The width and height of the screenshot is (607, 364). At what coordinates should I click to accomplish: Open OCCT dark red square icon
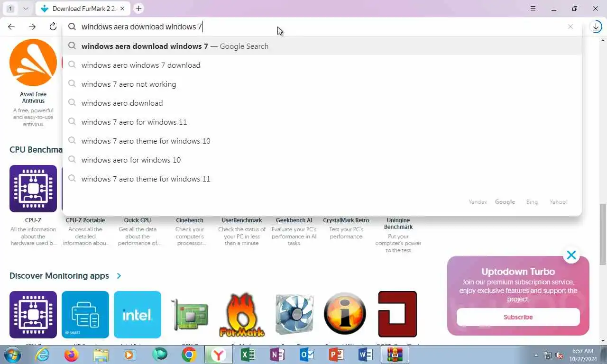pyautogui.click(x=397, y=314)
